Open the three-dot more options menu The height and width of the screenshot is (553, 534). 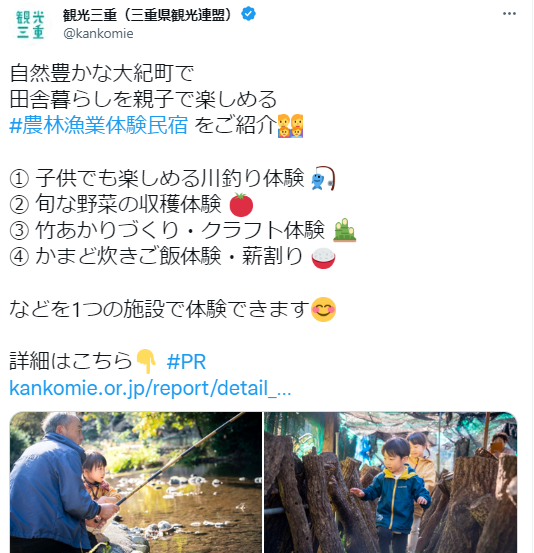(x=509, y=14)
